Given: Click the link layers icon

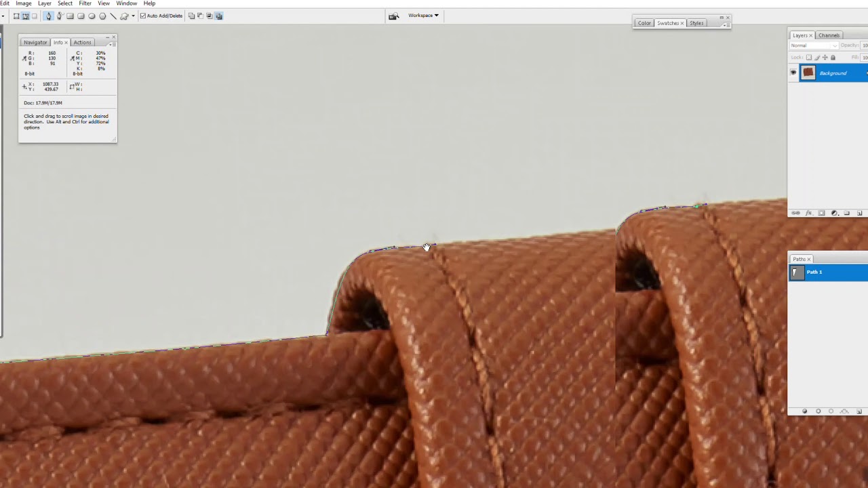Looking at the screenshot, I should (796, 213).
